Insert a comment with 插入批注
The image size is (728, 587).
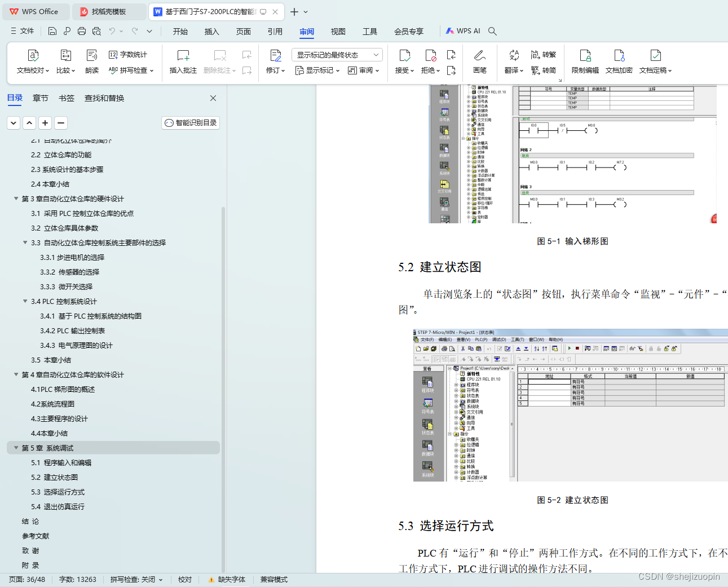pos(183,62)
